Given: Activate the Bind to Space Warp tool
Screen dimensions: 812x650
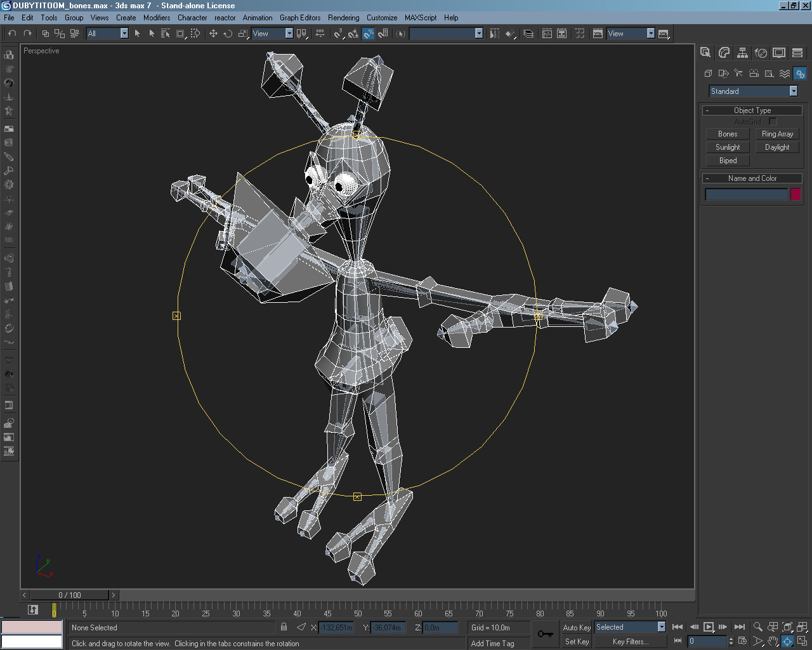Looking at the screenshot, I should 75,34.
